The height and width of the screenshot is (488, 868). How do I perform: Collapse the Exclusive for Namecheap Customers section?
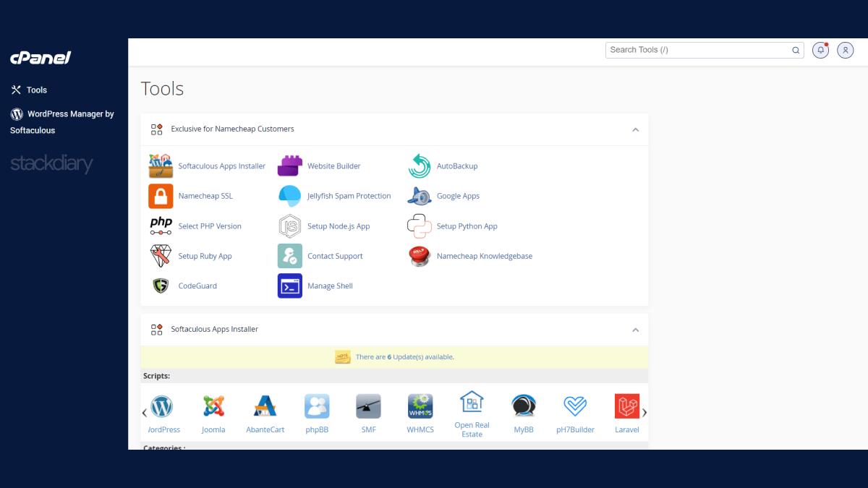(x=636, y=129)
